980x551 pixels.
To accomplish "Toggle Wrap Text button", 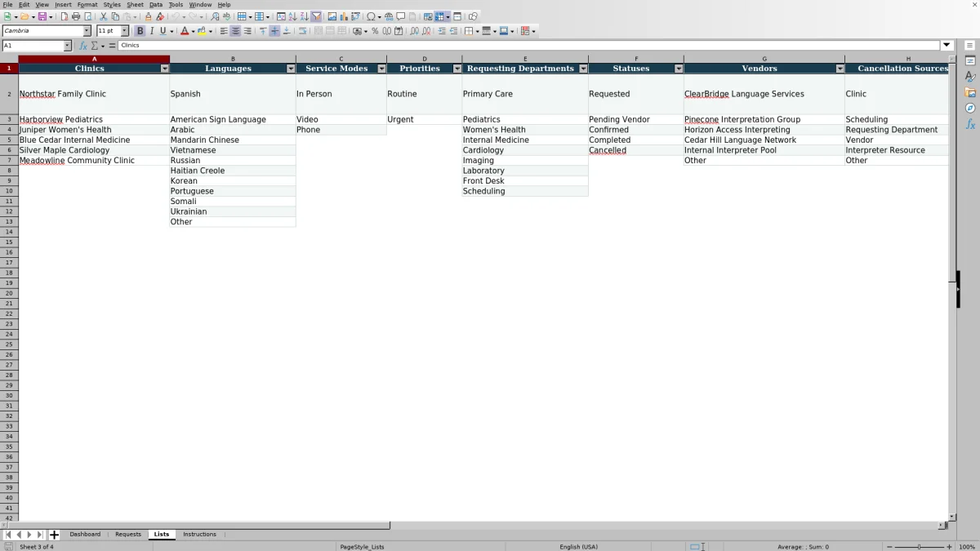I will point(302,31).
